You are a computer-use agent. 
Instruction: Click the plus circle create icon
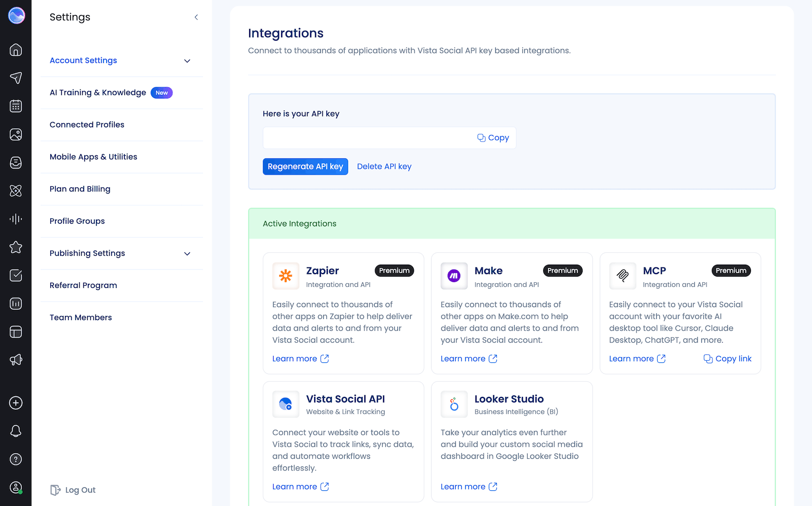pyautogui.click(x=16, y=403)
